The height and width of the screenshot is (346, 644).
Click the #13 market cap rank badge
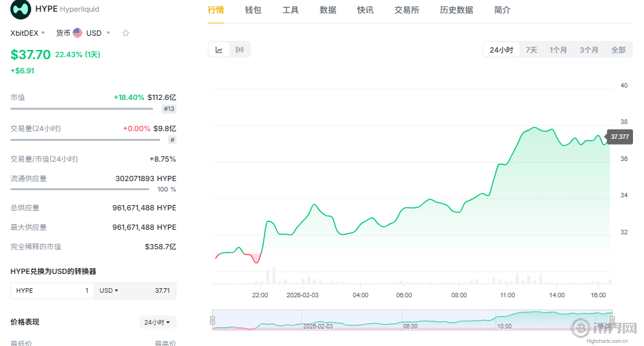pyautogui.click(x=169, y=109)
